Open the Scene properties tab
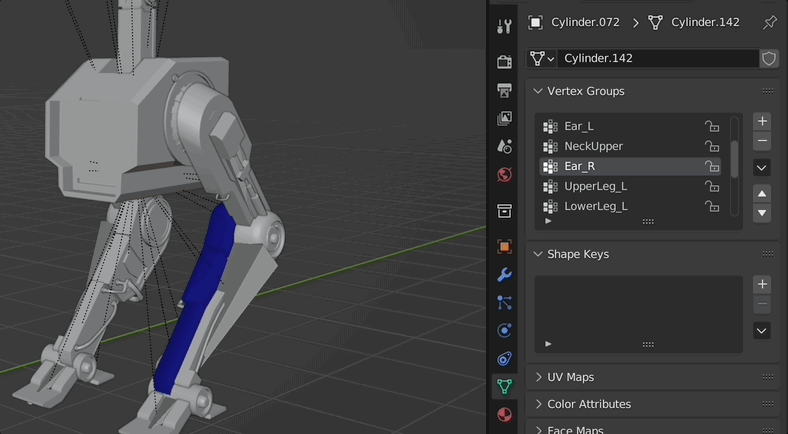The height and width of the screenshot is (434, 788). click(x=504, y=147)
